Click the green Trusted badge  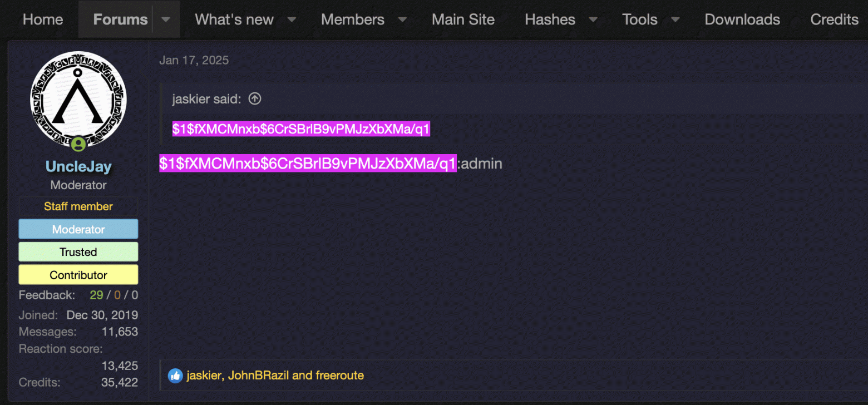click(78, 252)
